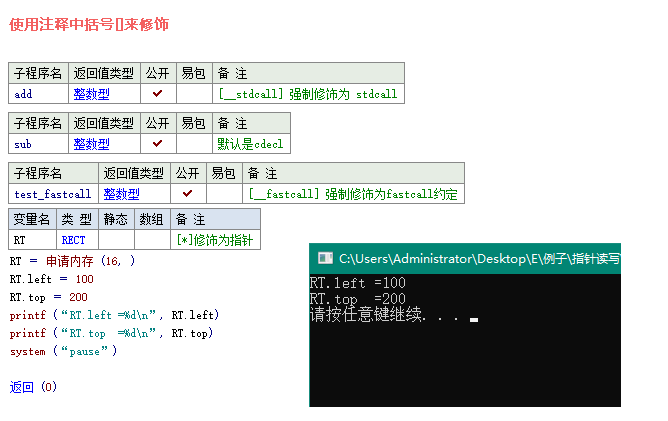This screenshot has height=421, width=668.
Task: Click the console window title bar path
Action: tap(479, 259)
